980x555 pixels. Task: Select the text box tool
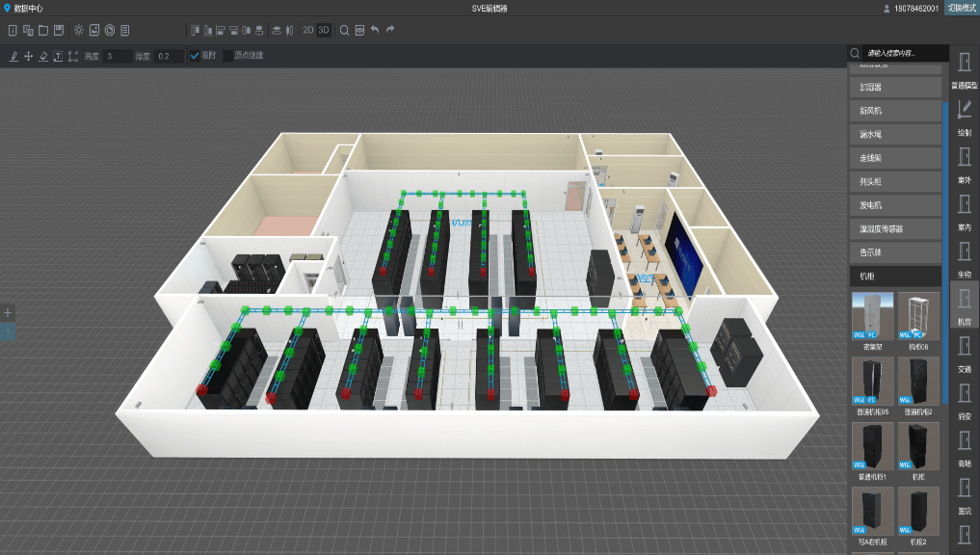(x=59, y=56)
